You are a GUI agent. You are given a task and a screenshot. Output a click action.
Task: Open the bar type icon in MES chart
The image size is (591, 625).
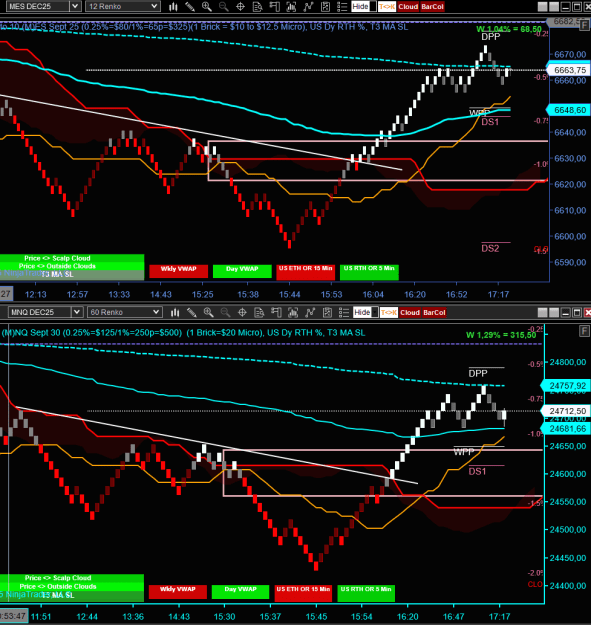173,6
